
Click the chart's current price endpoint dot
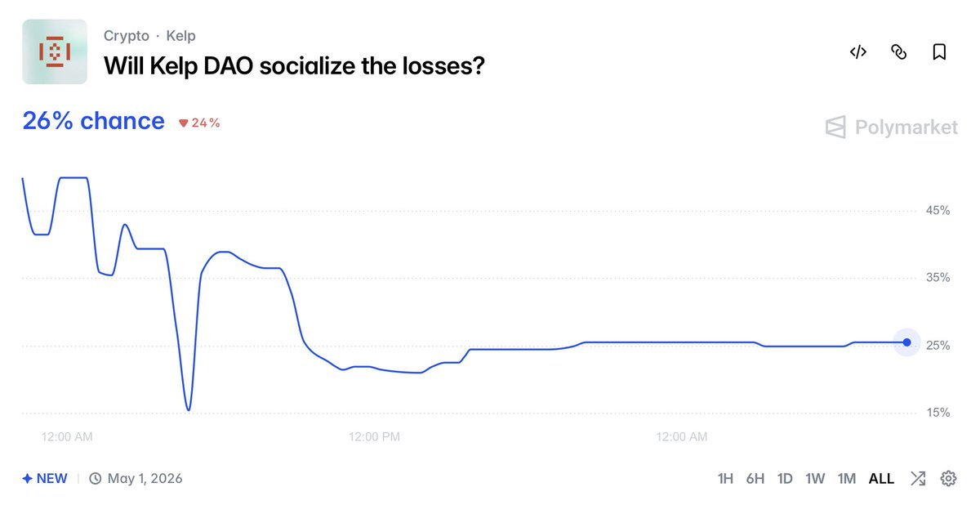pyautogui.click(x=906, y=342)
